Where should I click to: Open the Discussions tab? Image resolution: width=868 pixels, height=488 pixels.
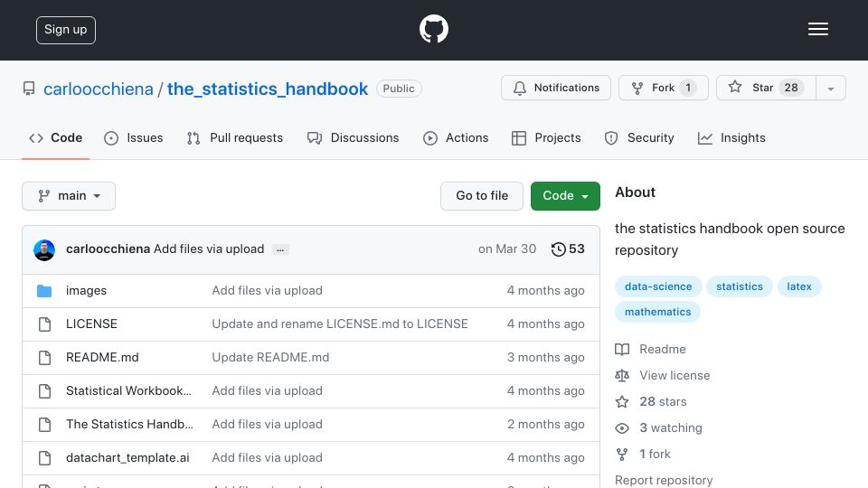click(354, 137)
